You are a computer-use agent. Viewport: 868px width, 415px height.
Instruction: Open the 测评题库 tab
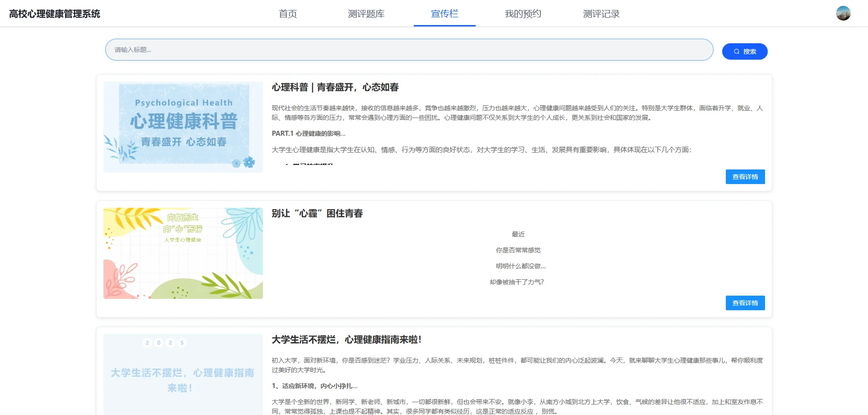pyautogui.click(x=367, y=14)
